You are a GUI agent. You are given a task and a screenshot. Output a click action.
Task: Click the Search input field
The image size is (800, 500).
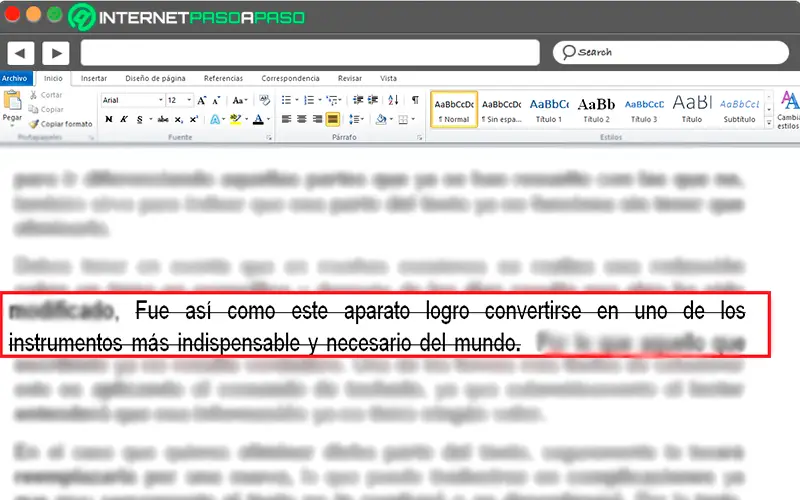coord(670,52)
